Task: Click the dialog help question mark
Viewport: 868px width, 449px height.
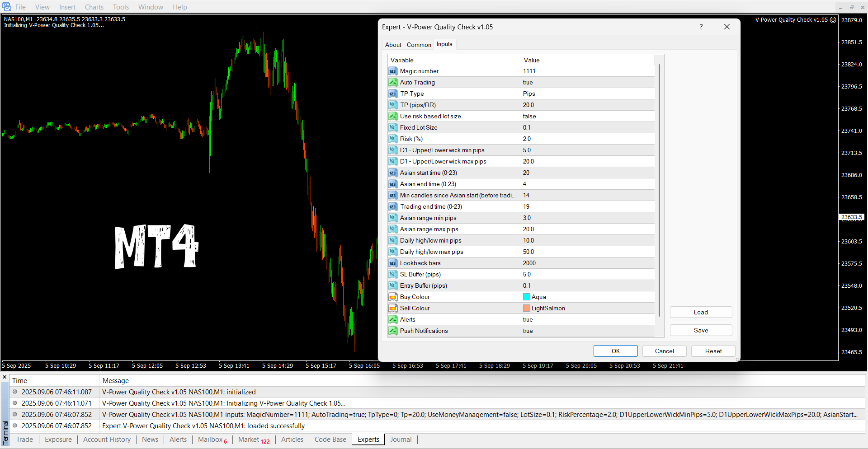Action: pos(701,27)
